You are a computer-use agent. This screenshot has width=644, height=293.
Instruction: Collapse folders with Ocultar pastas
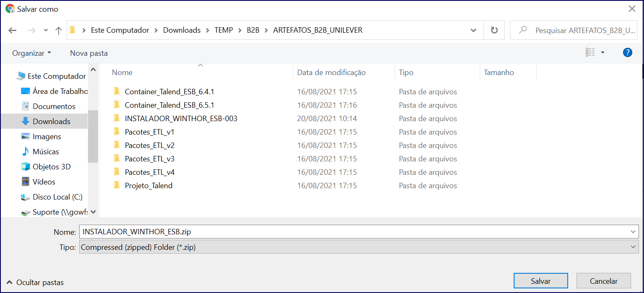(x=35, y=283)
